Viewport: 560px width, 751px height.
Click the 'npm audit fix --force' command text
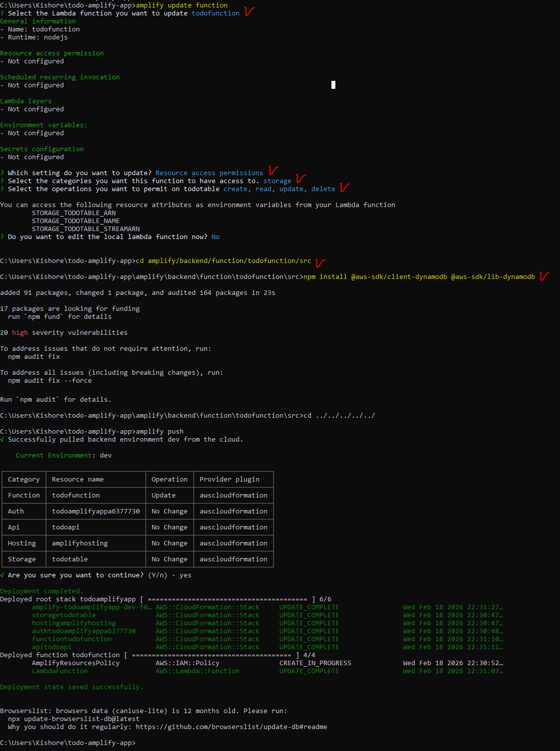point(50,381)
